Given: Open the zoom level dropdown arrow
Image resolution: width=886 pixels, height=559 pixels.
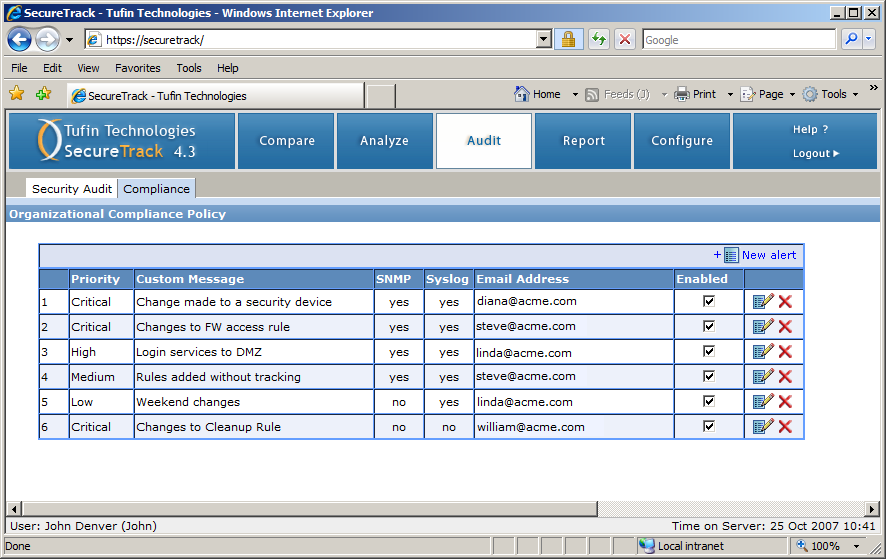Looking at the screenshot, I should (x=857, y=546).
